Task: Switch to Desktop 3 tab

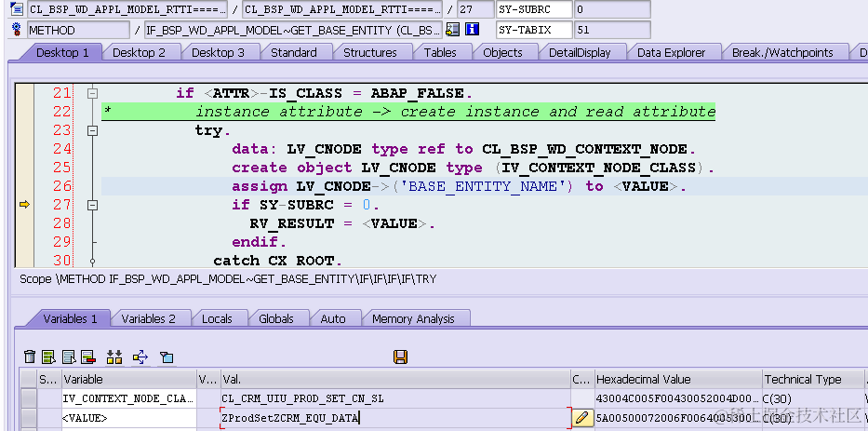Action: (x=218, y=53)
